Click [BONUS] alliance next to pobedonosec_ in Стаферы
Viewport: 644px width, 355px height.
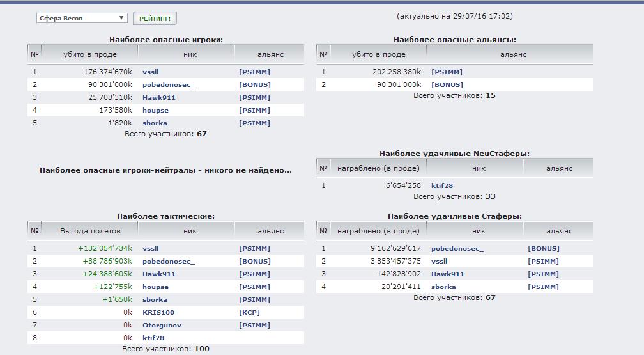[544, 249]
